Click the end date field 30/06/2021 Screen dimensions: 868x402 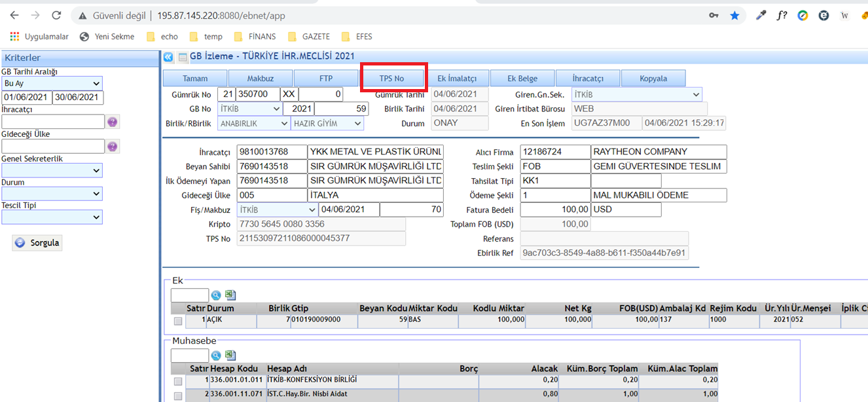[79, 98]
